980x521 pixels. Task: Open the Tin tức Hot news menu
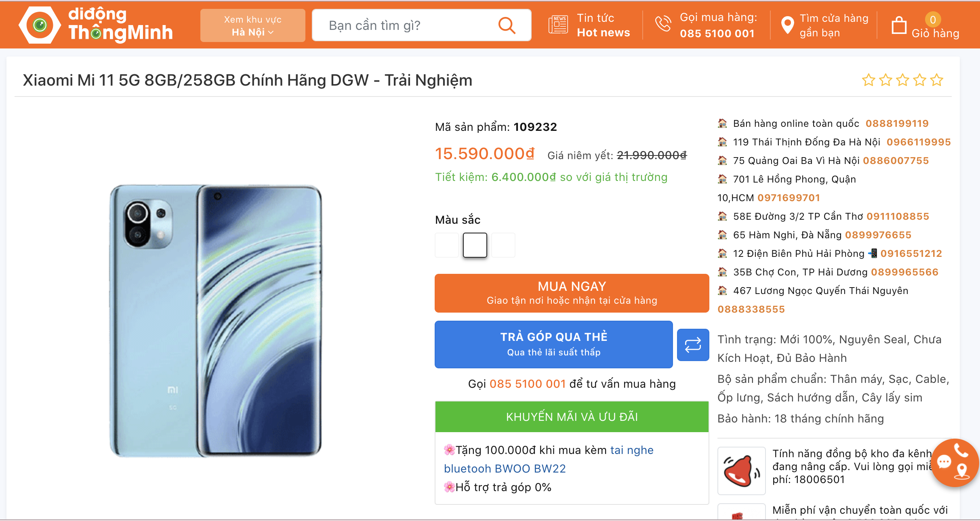tap(603, 25)
